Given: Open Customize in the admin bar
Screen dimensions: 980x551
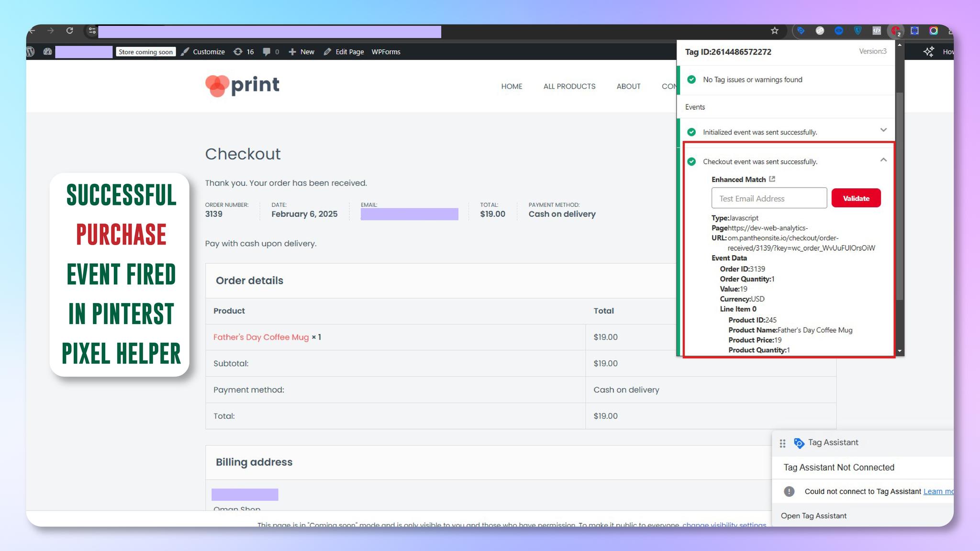Looking at the screenshot, I should tap(203, 52).
